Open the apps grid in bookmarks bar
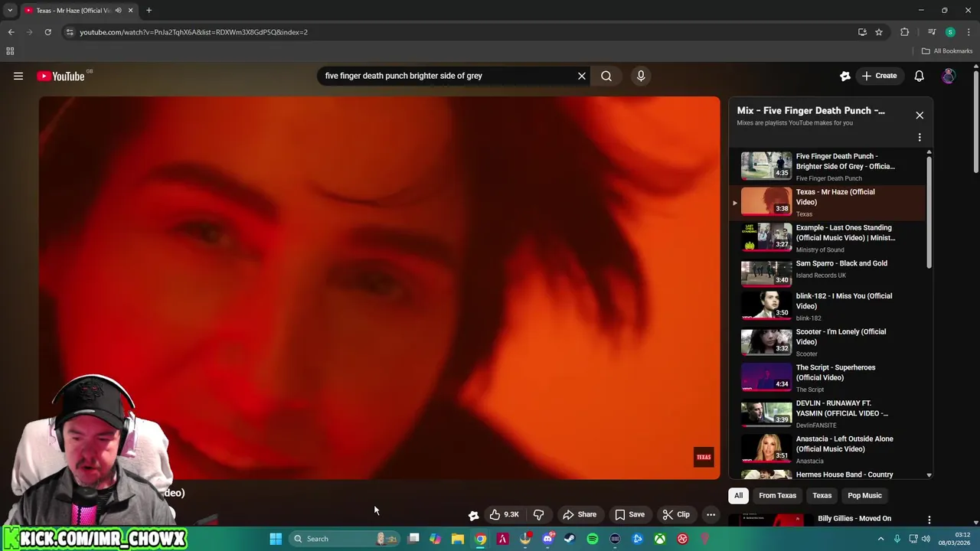The image size is (980, 551). click(x=10, y=51)
